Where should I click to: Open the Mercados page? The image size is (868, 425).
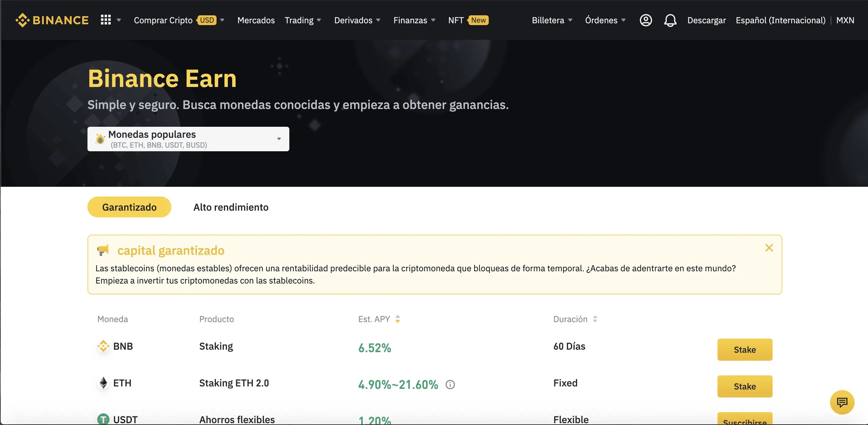coord(256,20)
